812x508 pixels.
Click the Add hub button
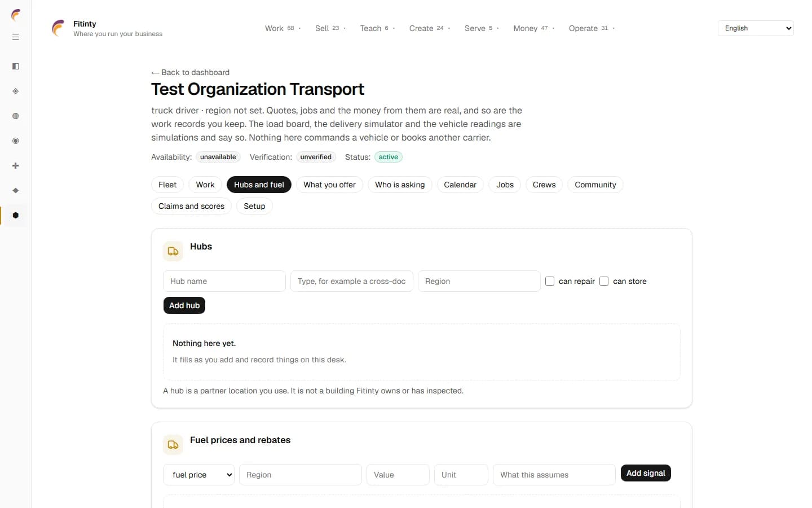[184, 305]
